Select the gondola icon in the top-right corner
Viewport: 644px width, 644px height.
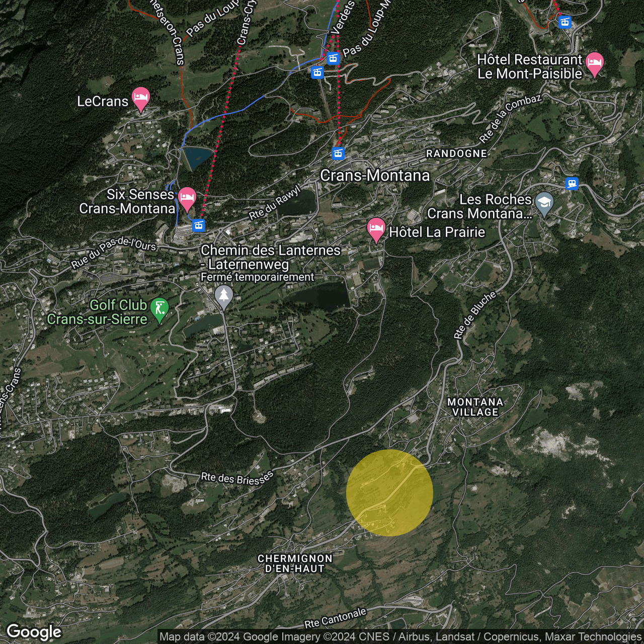coord(565,22)
